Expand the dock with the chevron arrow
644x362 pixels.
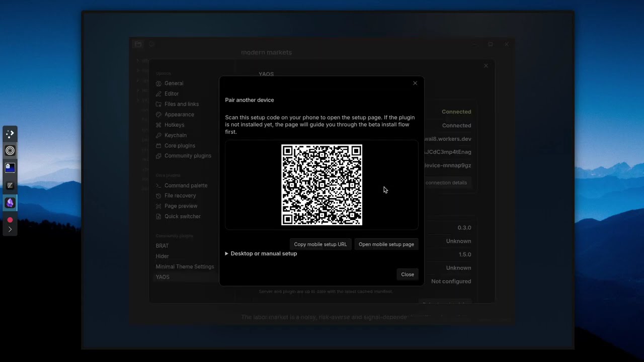point(10,230)
